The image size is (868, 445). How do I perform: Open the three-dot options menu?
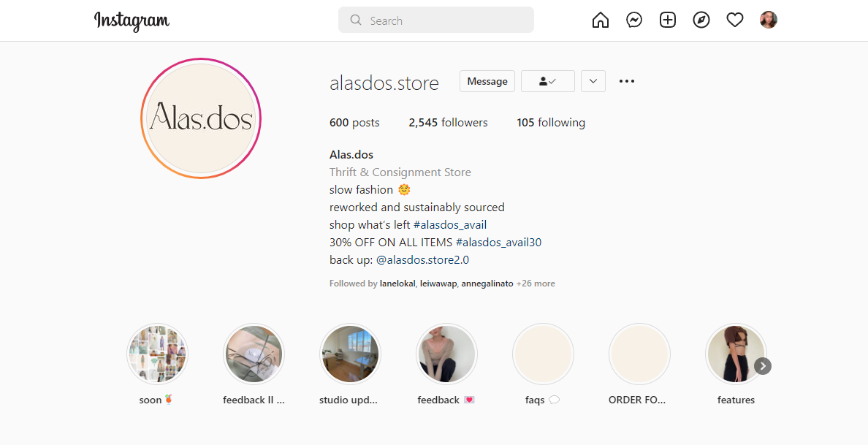627,81
